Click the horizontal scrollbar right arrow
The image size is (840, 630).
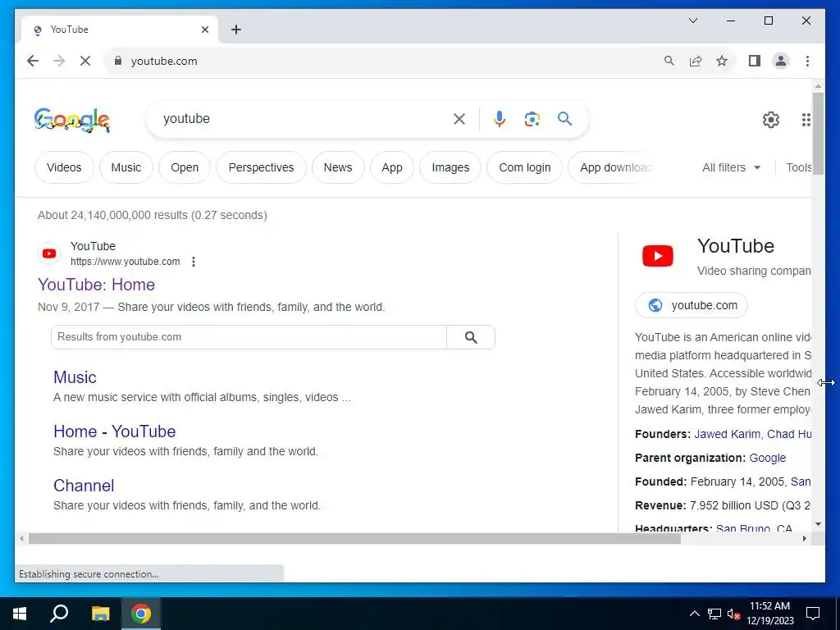pos(805,539)
